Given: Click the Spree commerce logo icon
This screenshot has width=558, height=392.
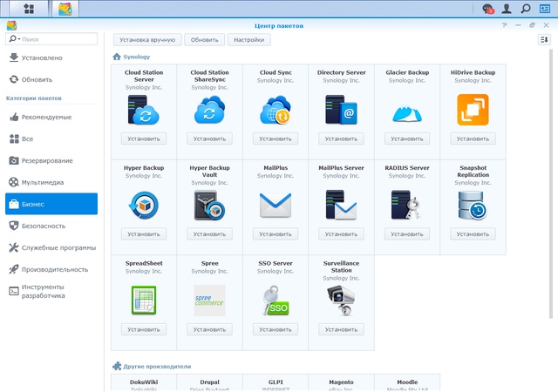Looking at the screenshot, I should pos(209,301).
